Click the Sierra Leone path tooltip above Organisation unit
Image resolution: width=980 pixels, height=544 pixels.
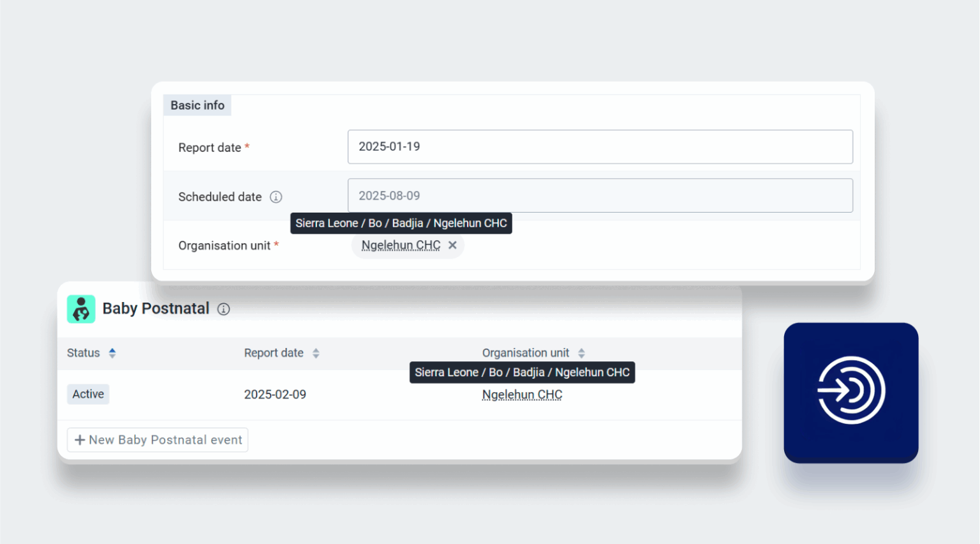click(401, 223)
